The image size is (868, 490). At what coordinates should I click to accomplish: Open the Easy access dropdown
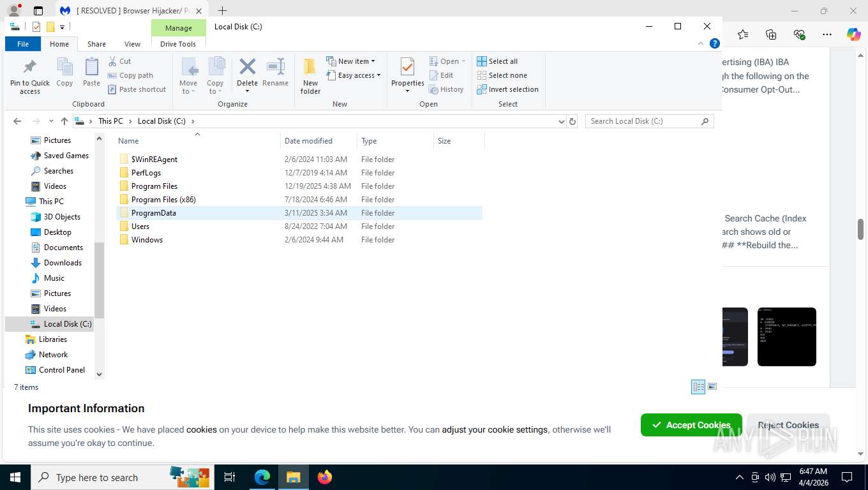click(353, 75)
